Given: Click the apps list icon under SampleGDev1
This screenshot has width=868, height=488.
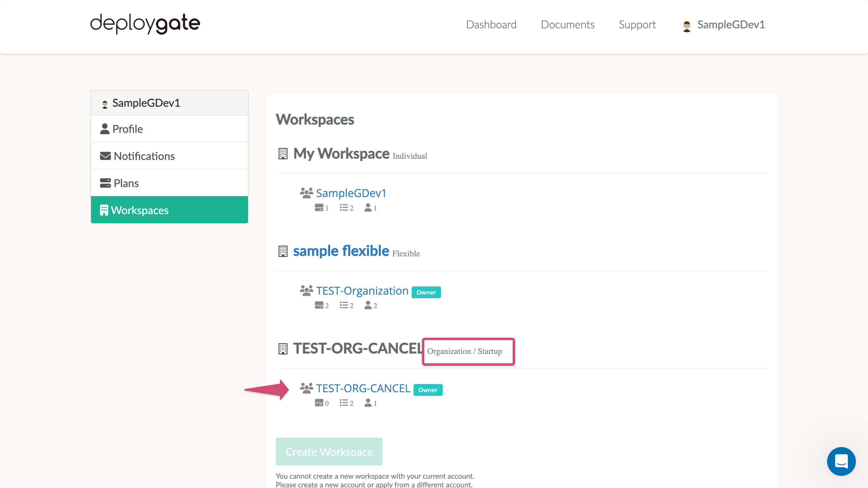Looking at the screenshot, I should pos(344,208).
